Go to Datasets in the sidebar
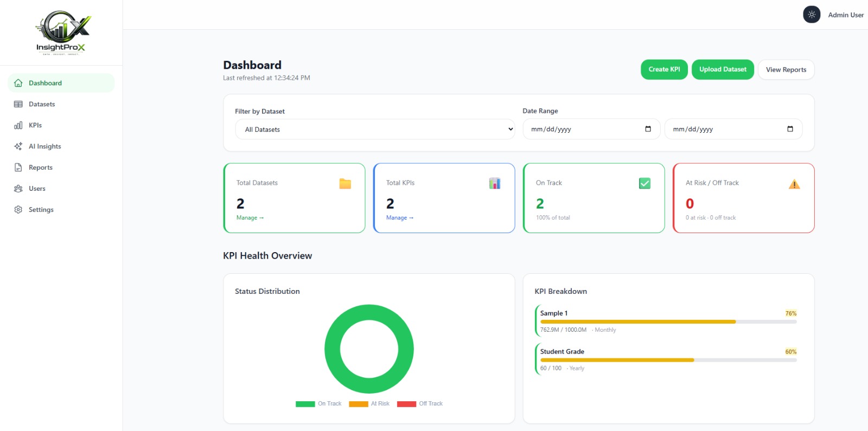The width and height of the screenshot is (868, 431). (61, 104)
